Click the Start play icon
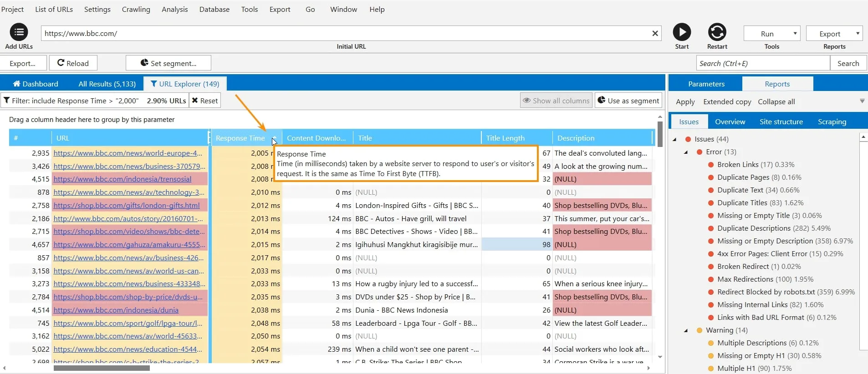This screenshot has height=374, width=868. (x=682, y=32)
